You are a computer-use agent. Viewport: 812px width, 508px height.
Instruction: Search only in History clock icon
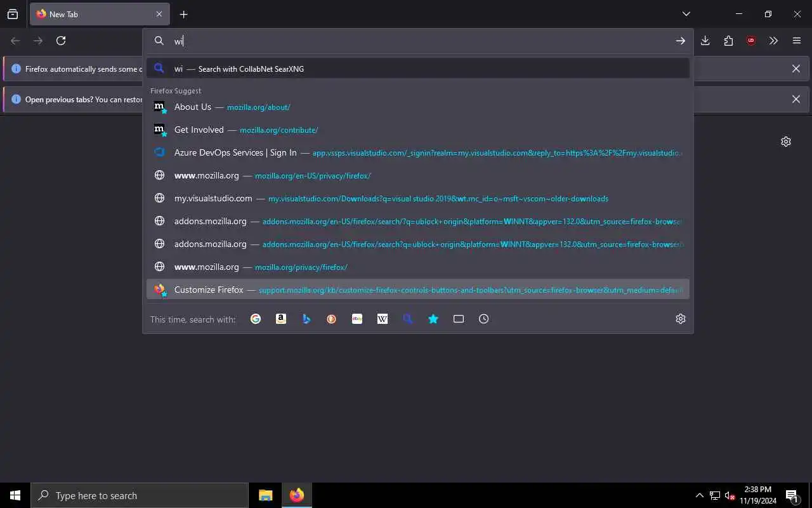pyautogui.click(x=484, y=319)
